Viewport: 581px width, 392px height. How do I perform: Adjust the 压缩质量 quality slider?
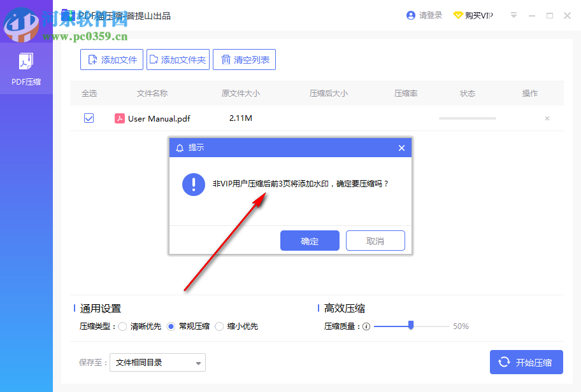(411, 326)
